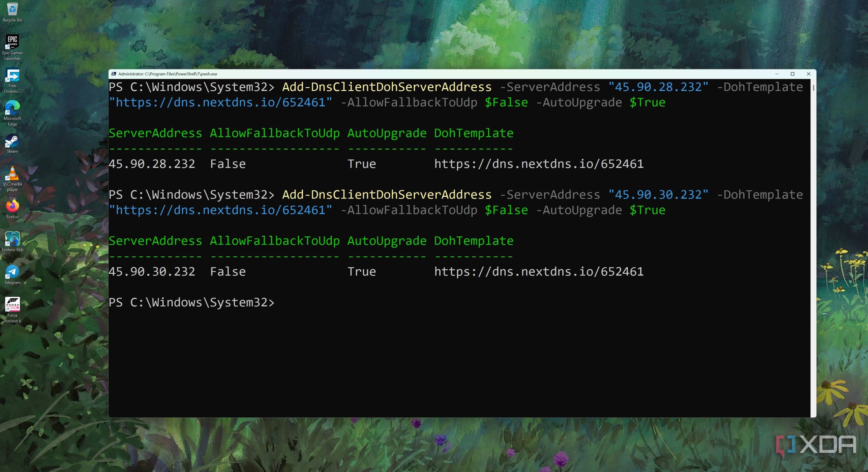Click the second command's '-AutoUpgrade' parameter

click(x=579, y=210)
